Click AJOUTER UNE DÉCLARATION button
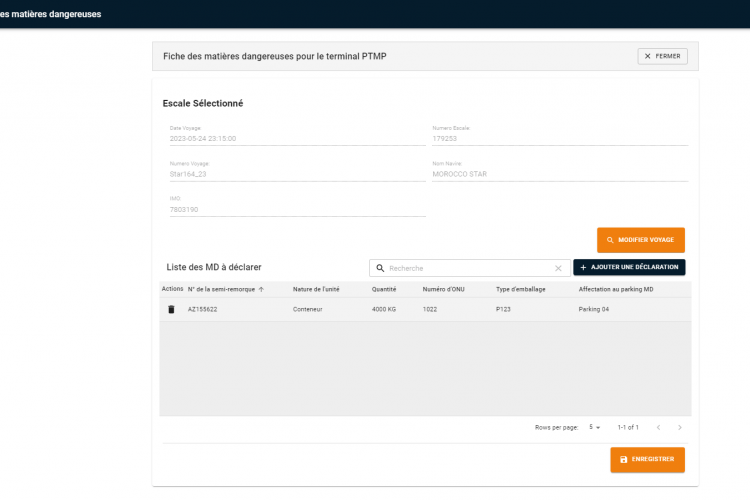This screenshot has height=500, width=750. coord(629,268)
